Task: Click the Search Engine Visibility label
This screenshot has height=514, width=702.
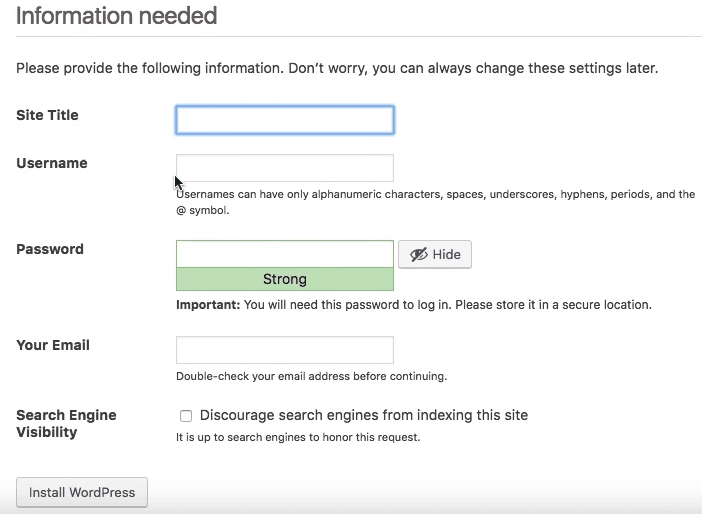Action: tap(66, 424)
